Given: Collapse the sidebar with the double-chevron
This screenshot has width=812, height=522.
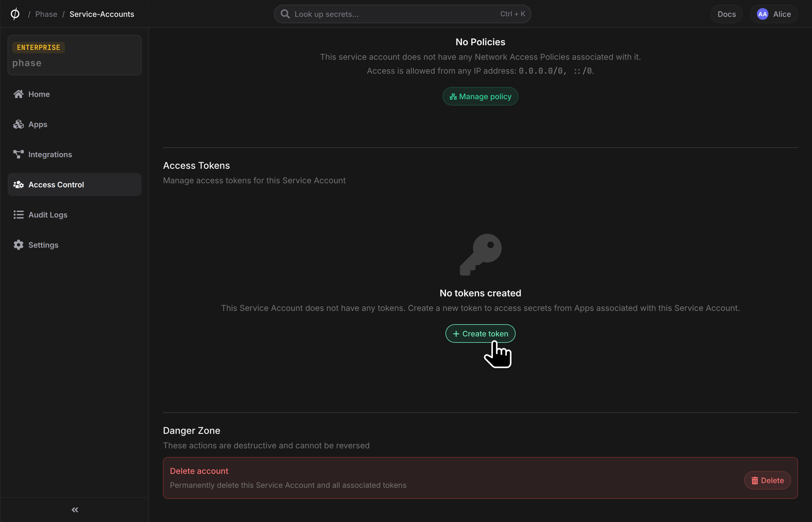Looking at the screenshot, I should pos(75,510).
